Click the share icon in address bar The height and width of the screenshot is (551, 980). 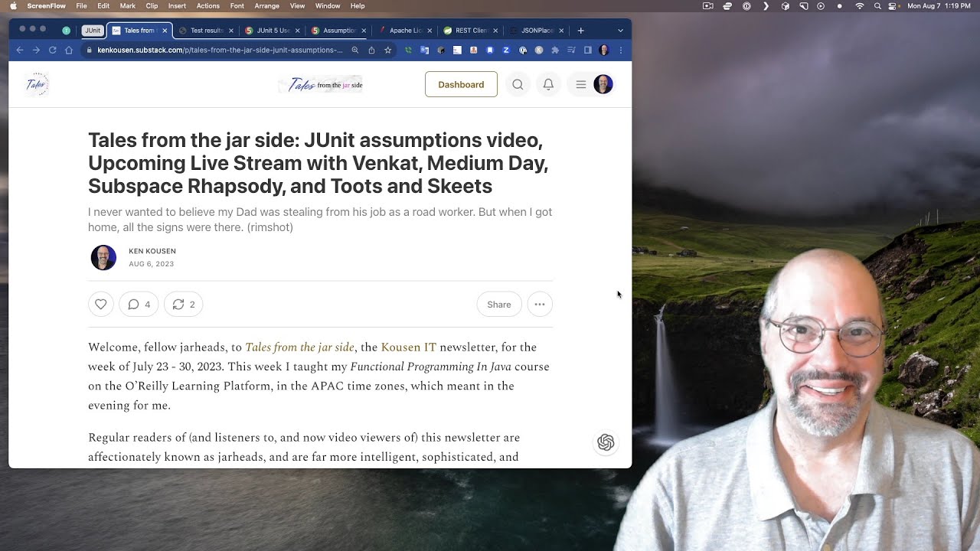(371, 50)
